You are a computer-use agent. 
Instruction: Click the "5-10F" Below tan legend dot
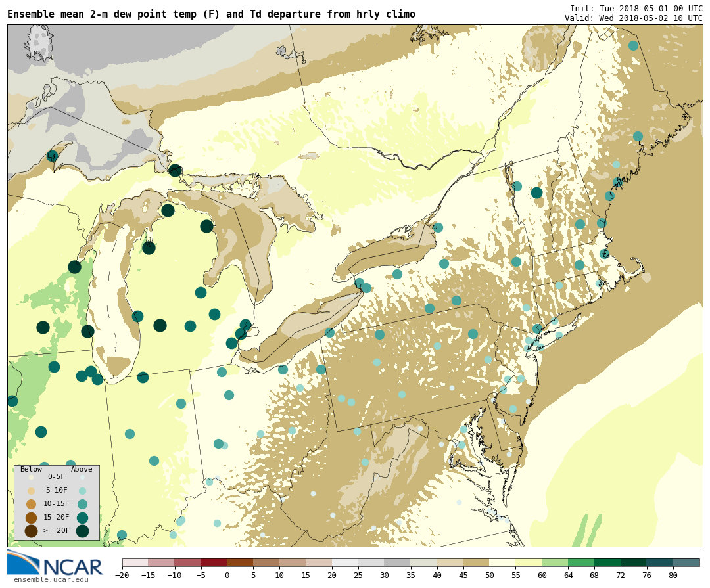[31, 491]
